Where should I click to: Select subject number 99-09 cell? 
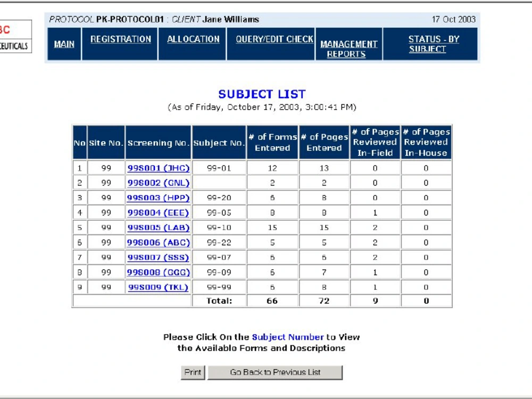[x=219, y=272]
